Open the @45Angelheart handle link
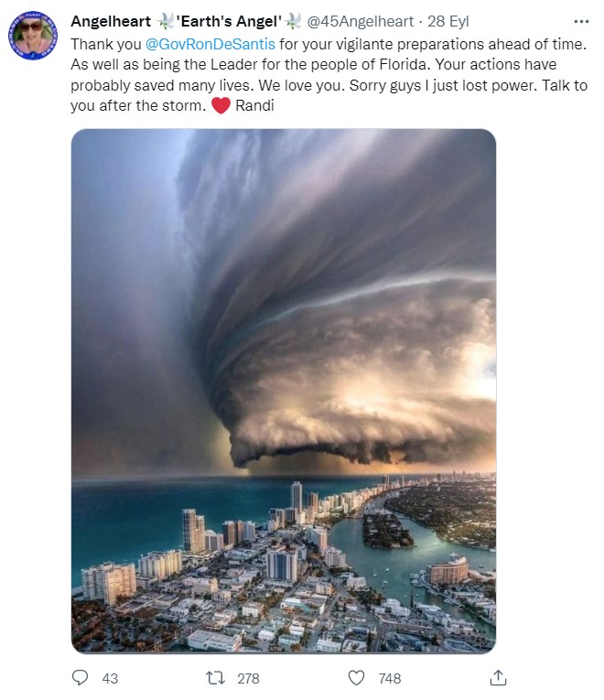604x700 pixels. [x=361, y=21]
